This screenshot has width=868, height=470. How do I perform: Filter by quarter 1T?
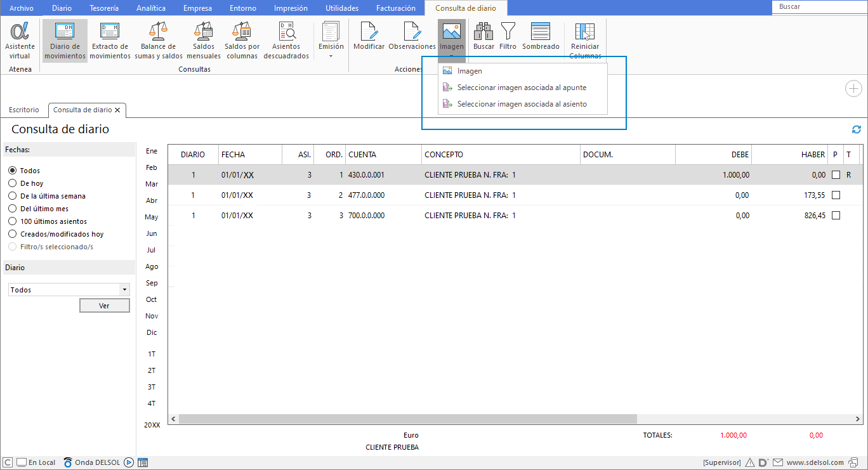[x=152, y=354]
